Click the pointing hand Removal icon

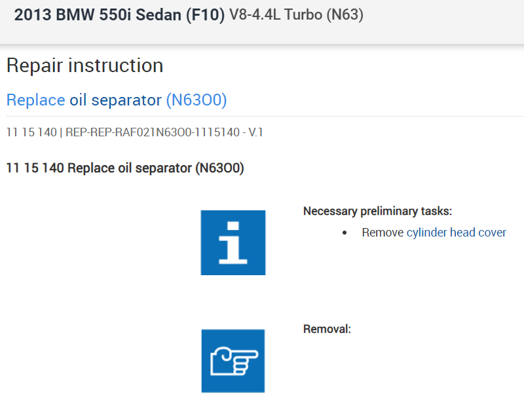[233, 360]
